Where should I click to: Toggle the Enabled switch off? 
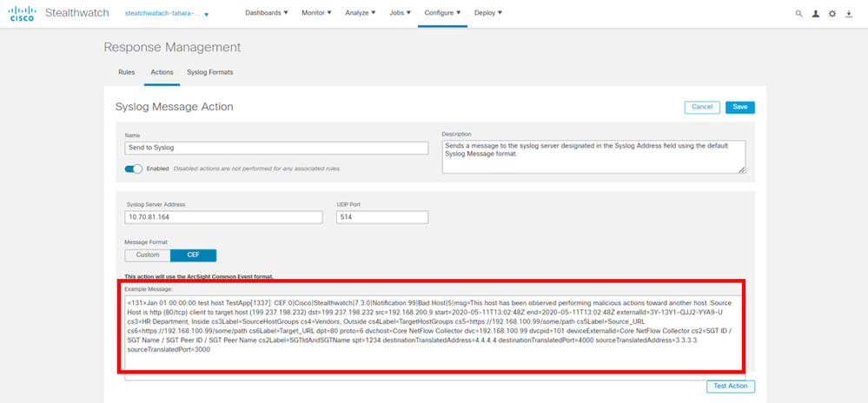tap(134, 168)
